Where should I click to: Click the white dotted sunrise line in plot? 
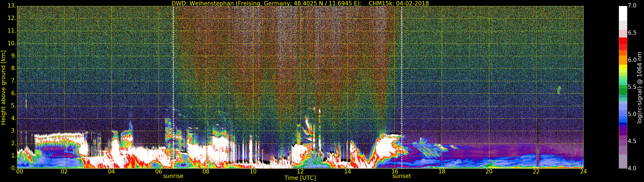[173, 87]
